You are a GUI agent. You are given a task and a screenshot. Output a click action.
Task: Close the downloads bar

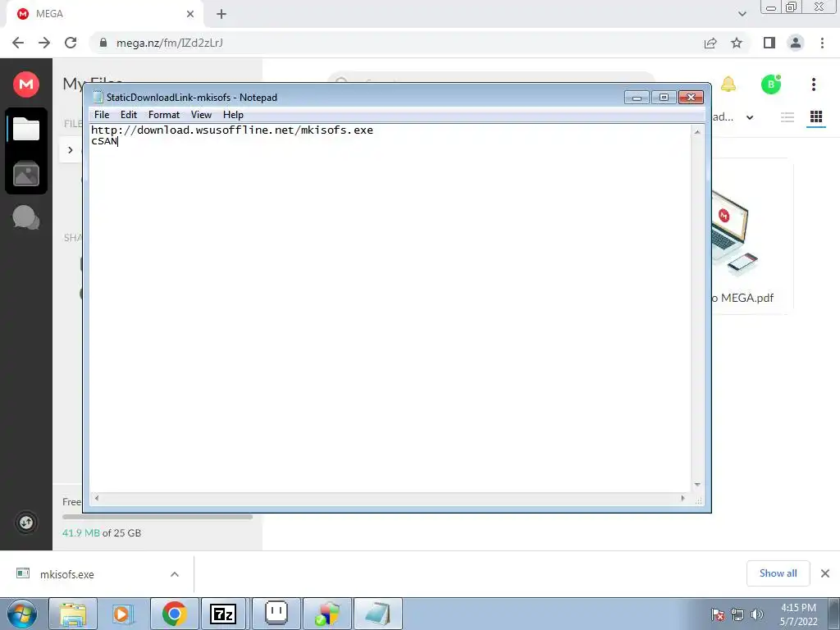825,573
